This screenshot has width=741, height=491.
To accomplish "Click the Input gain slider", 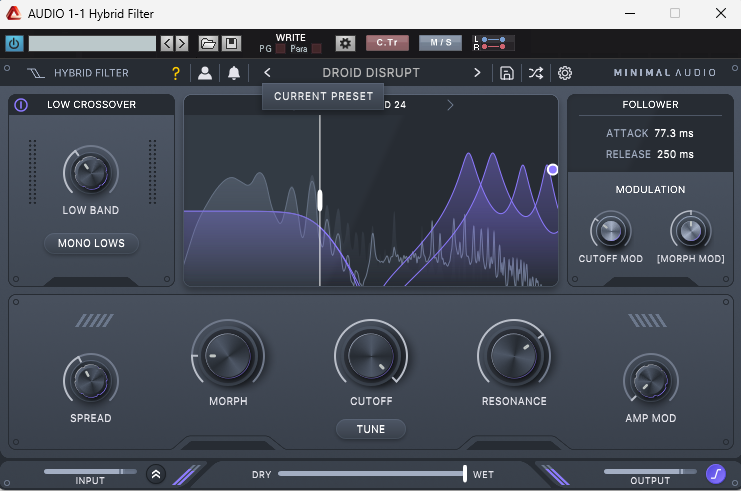I will (x=90, y=472).
